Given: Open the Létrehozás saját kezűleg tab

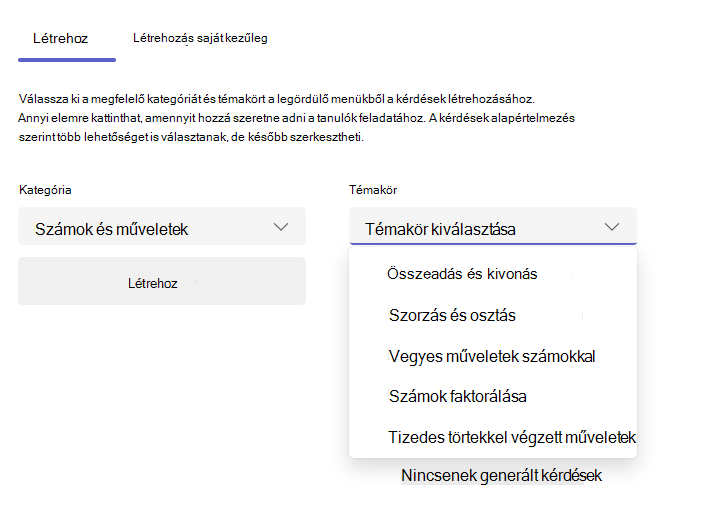Looking at the screenshot, I should [200, 38].
